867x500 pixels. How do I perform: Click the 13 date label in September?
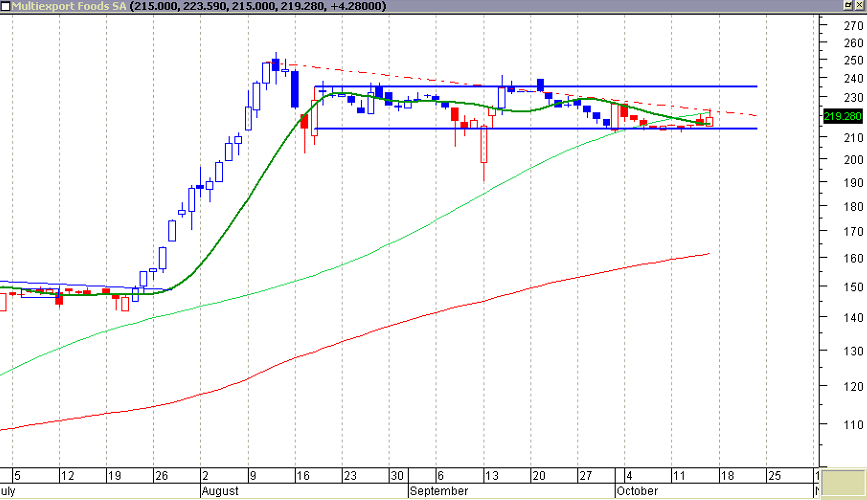(x=492, y=476)
